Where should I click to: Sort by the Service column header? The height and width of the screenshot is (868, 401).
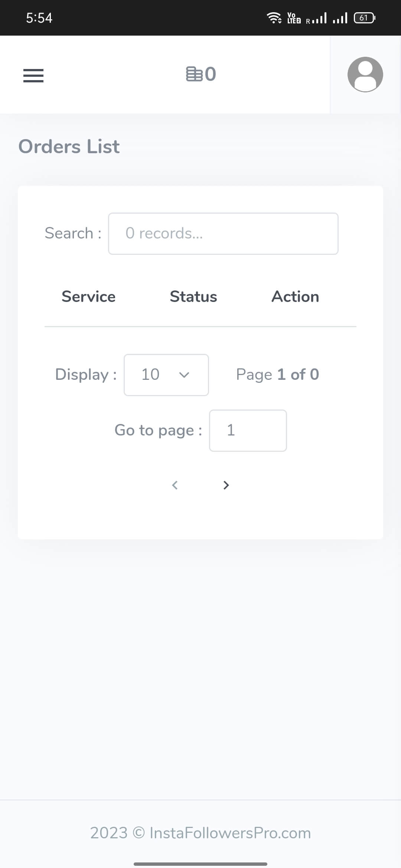[x=88, y=297]
